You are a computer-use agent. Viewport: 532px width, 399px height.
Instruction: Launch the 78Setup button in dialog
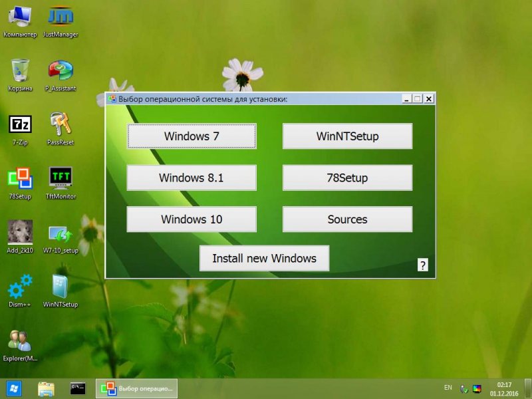(347, 178)
